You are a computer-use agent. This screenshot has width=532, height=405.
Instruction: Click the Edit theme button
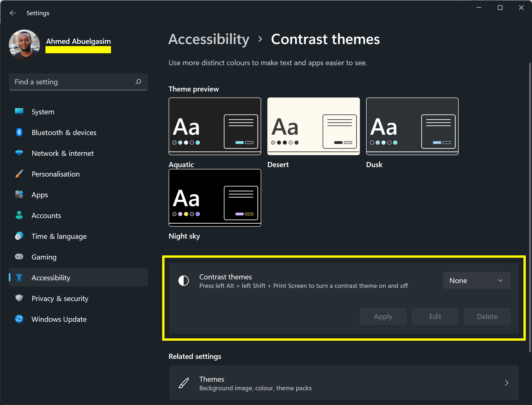435,316
